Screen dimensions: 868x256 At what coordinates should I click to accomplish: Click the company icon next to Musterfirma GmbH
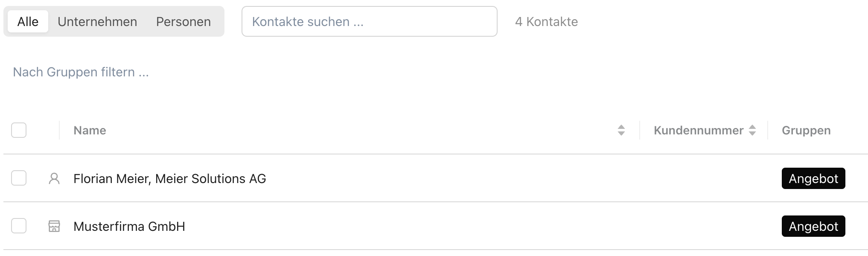[55, 226]
